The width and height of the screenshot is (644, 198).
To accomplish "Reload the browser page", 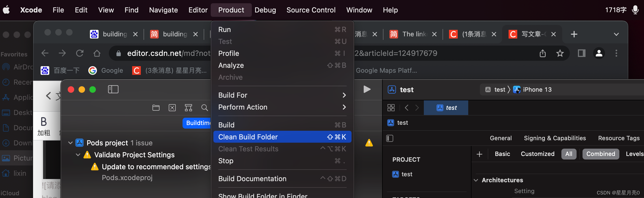I will click(80, 53).
